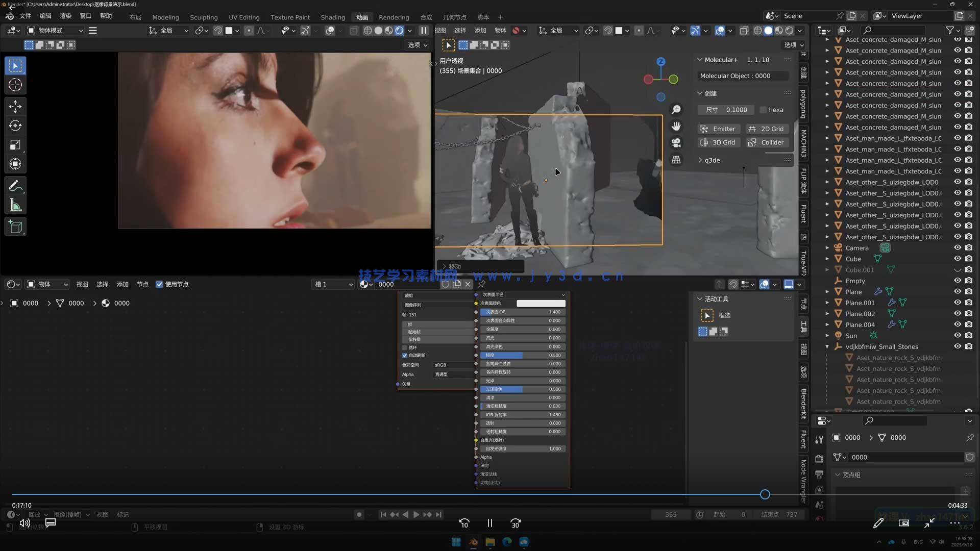980x551 pixels.
Task: Collapse the vdjkbfmiw_Small_Stones collection
Action: point(827,346)
